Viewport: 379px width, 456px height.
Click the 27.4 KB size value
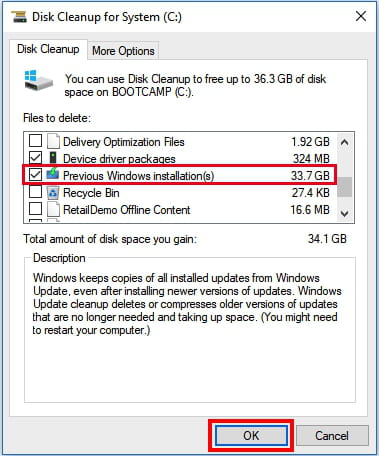(x=311, y=193)
